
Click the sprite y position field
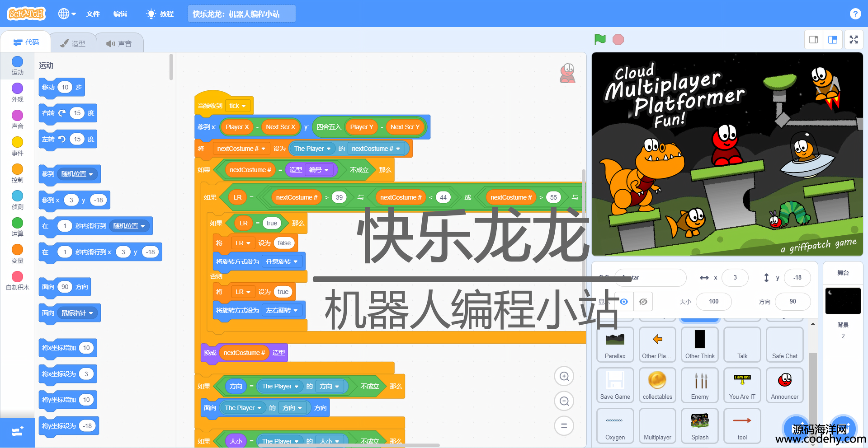coord(797,278)
